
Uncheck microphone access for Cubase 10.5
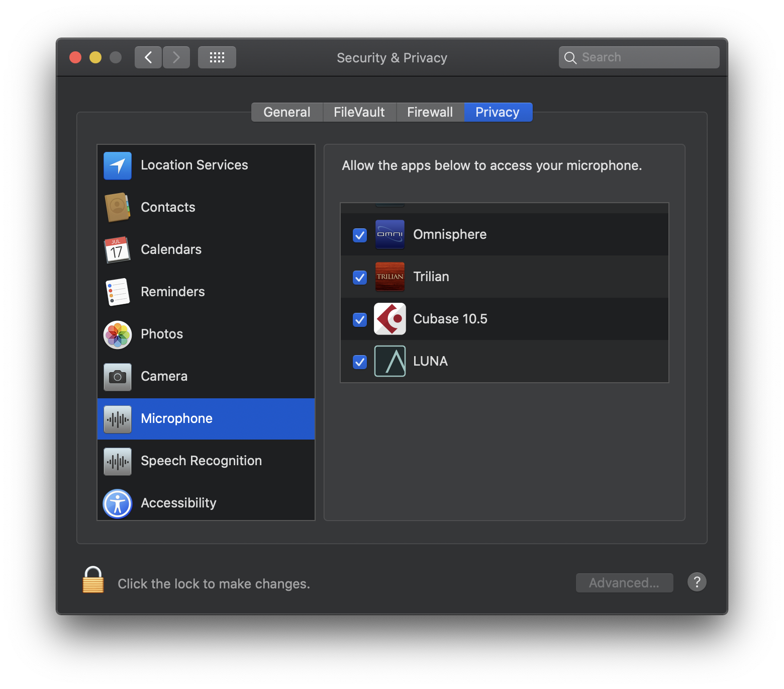point(360,319)
